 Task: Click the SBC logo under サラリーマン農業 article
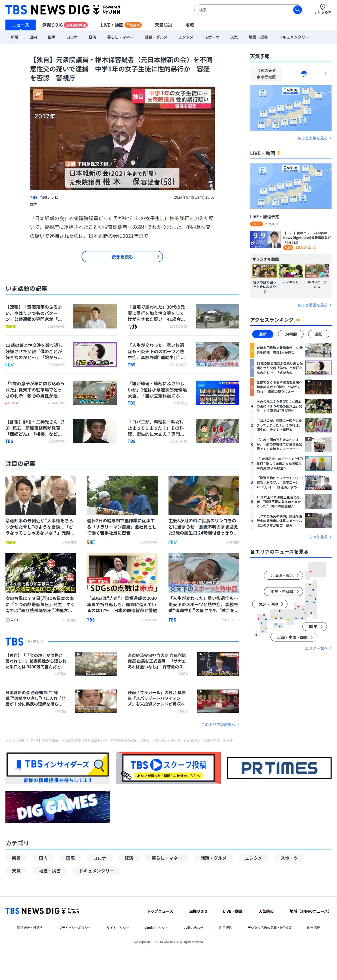click(x=91, y=542)
